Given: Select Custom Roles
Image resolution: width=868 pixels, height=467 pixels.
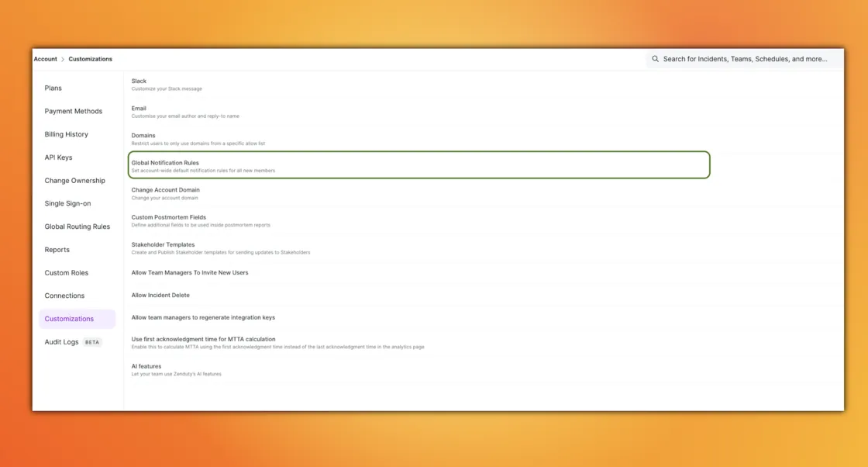Looking at the screenshot, I should 67,272.
